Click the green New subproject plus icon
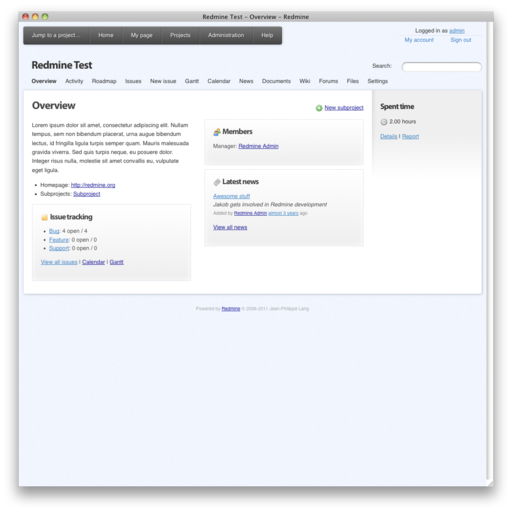 [319, 108]
